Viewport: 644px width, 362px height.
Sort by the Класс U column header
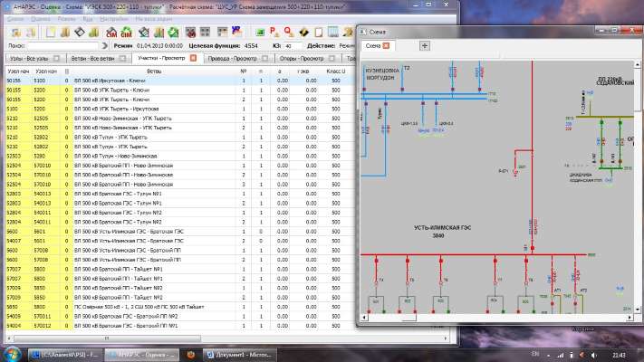(x=336, y=71)
